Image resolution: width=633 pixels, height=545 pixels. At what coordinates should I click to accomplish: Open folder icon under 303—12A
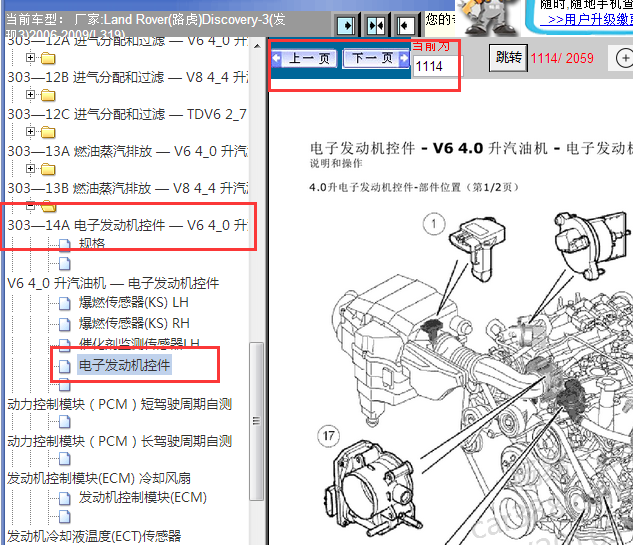[x=48, y=59]
